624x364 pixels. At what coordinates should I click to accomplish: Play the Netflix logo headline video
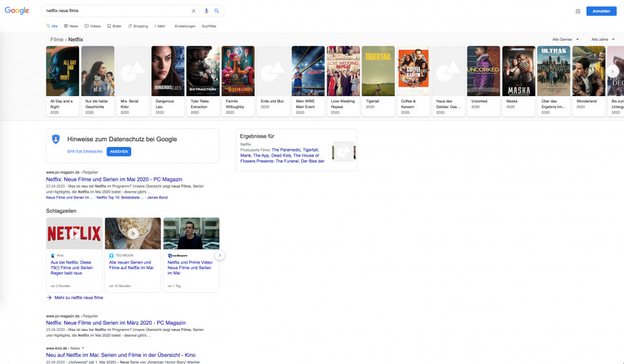(74, 234)
